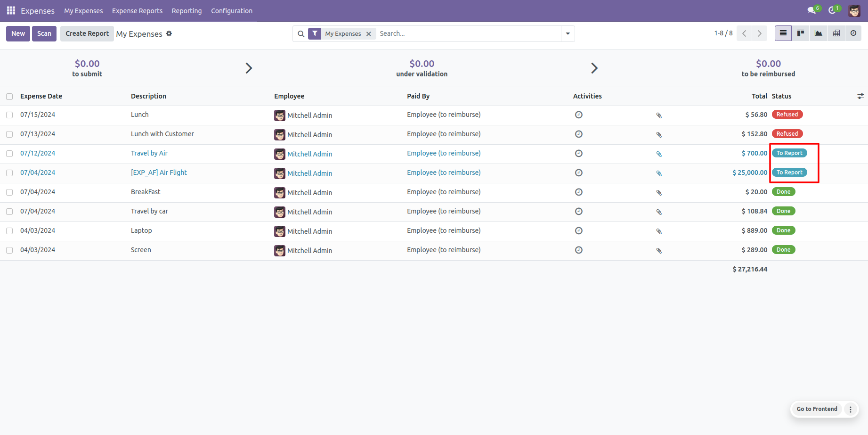Switch to kanban view
The image size is (868, 435).
[801, 33]
